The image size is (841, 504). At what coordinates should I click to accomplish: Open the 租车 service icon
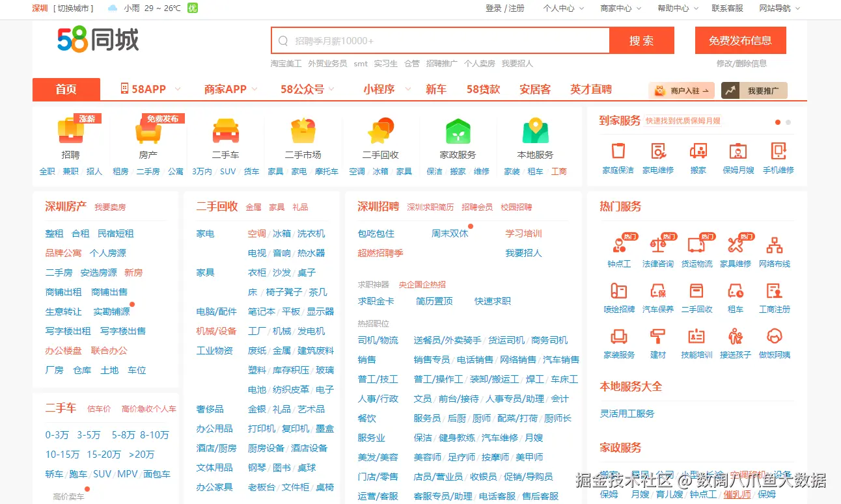click(x=736, y=291)
